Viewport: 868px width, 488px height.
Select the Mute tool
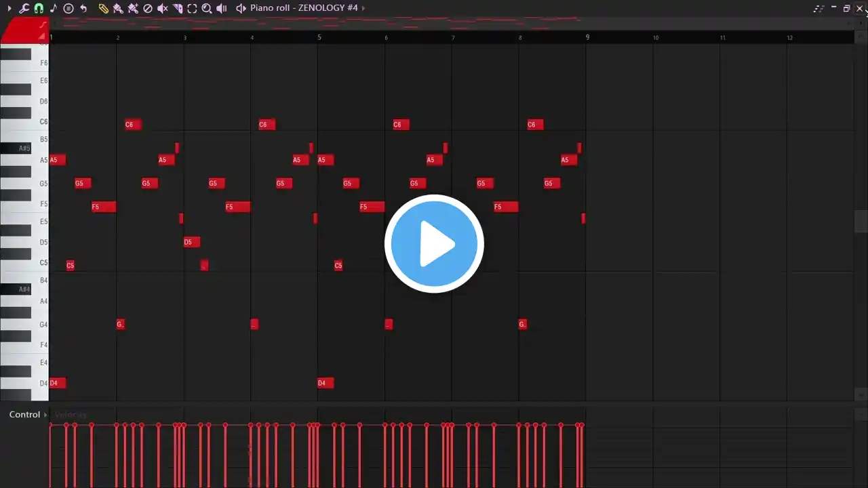click(163, 8)
